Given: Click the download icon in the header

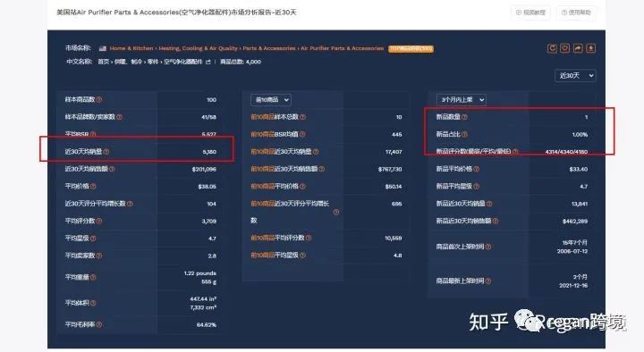Looking at the screenshot, I should click(590, 48).
